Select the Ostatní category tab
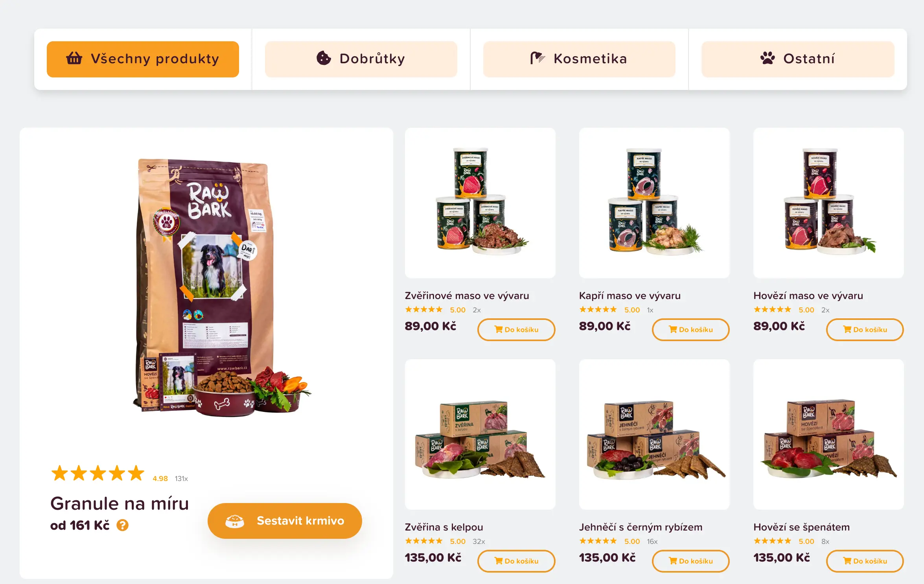The image size is (924, 584). (798, 59)
